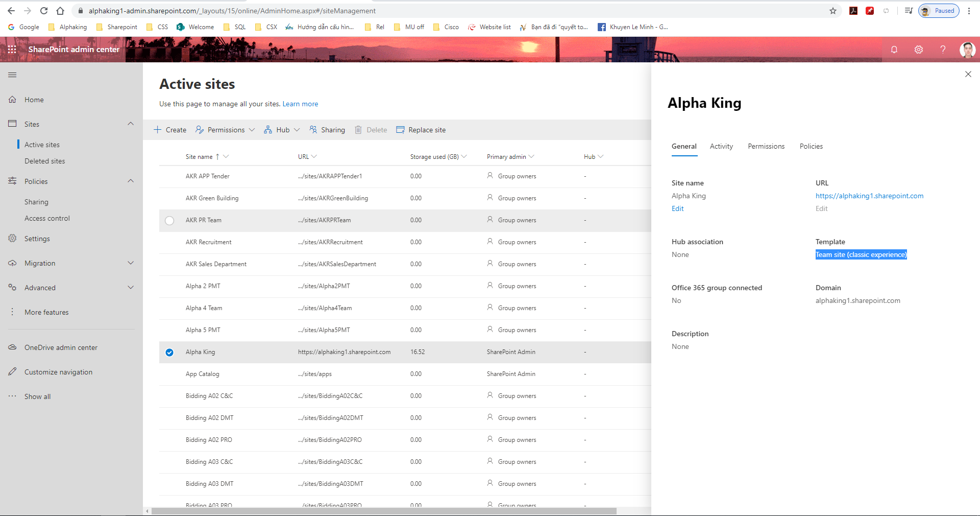Select the General tab

[x=684, y=147]
